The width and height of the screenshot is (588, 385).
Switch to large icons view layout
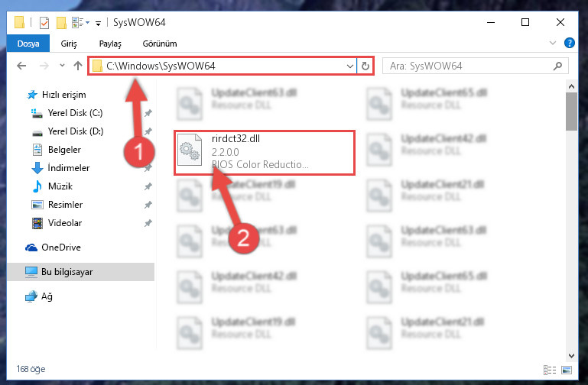567,370
